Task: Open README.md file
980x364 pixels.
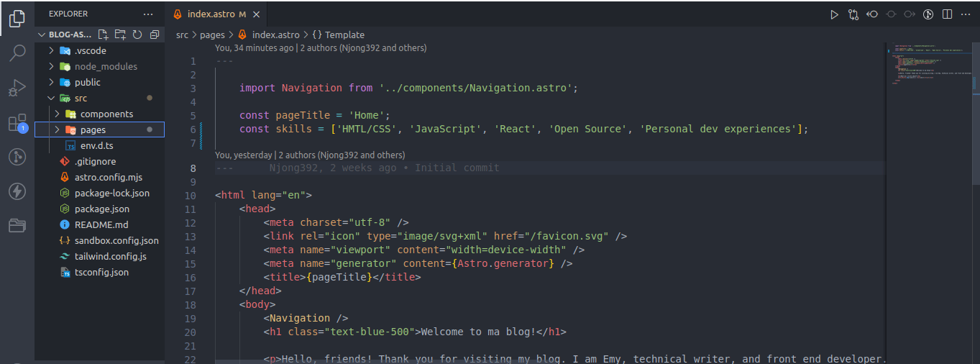Action: point(101,224)
